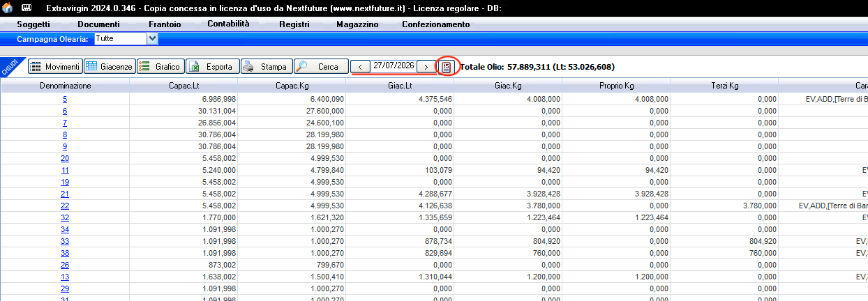Click the Chiudi corner tab

(11, 68)
